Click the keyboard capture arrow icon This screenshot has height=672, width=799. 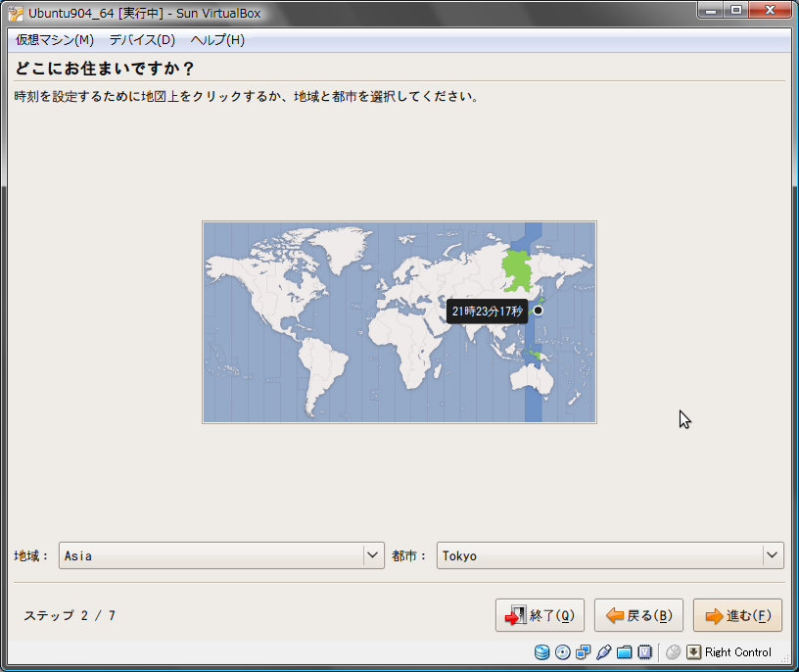pyautogui.click(x=693, y=652)
